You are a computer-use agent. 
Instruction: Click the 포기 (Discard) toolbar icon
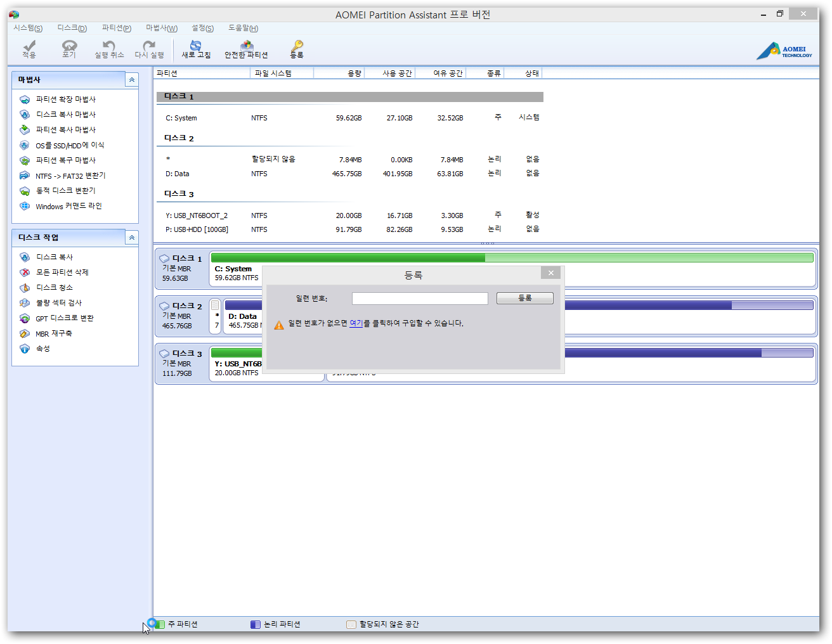click(x=69, y=49)
